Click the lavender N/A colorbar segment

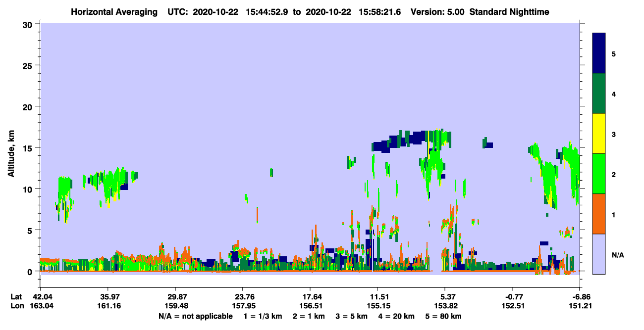(599, 254)
